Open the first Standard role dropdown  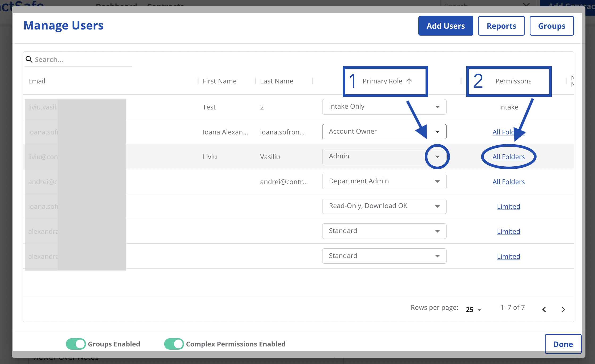384,231
